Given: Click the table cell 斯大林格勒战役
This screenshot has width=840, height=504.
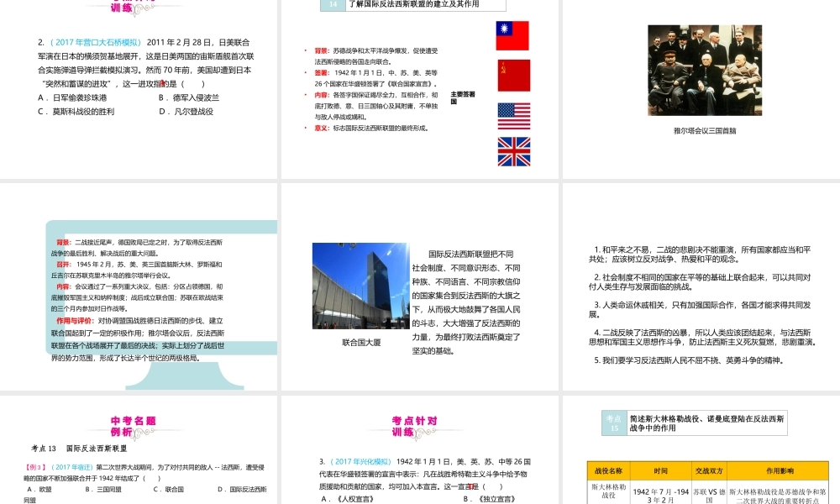Looking at the screenshot, I should click(x=608, y=491).
